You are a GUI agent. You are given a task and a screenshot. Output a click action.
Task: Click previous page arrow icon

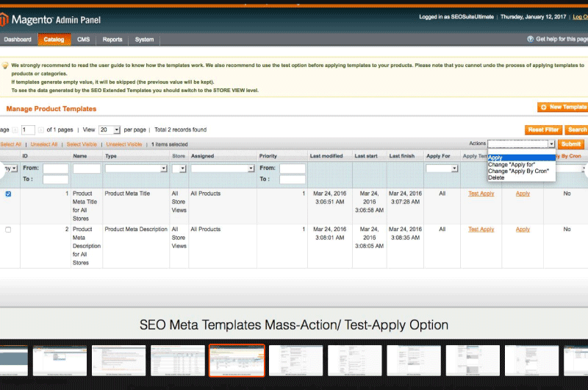point(15,130)
